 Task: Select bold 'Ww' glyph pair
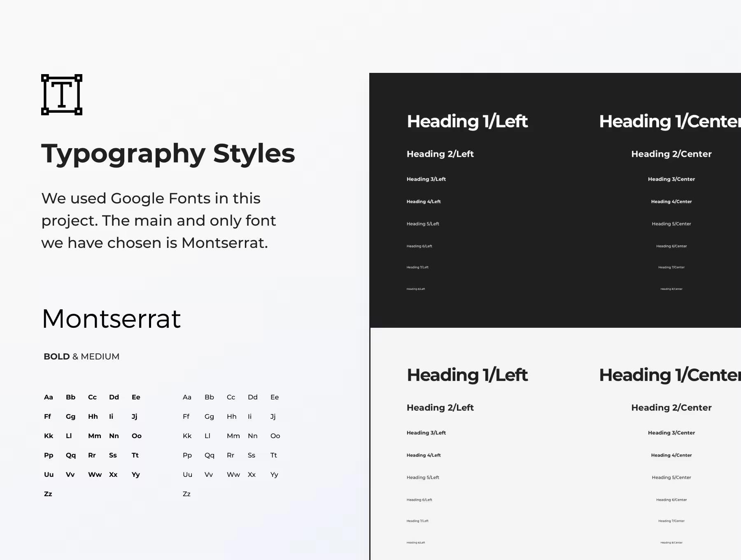(95, 475)
